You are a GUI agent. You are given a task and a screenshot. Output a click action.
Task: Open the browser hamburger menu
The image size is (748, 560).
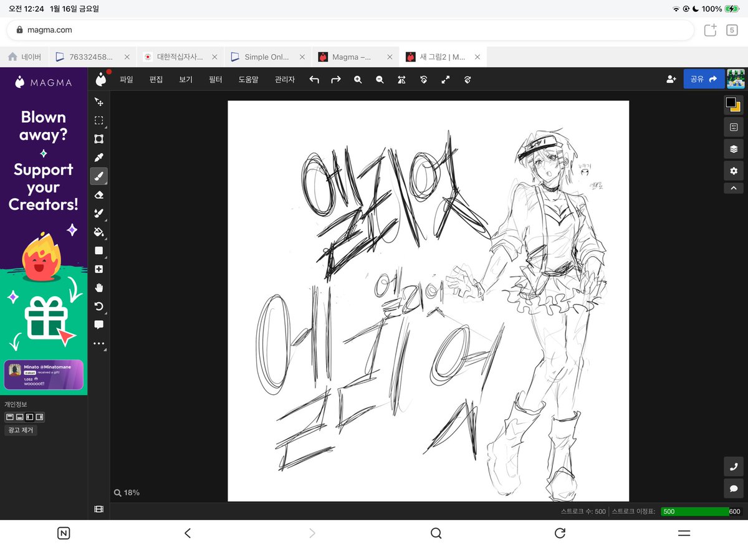click(x=684, y=533)
